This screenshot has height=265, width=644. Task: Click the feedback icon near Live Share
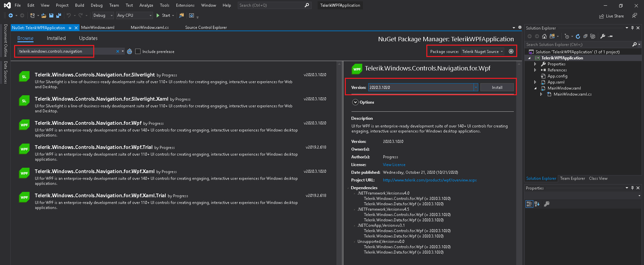click(635, 15)
